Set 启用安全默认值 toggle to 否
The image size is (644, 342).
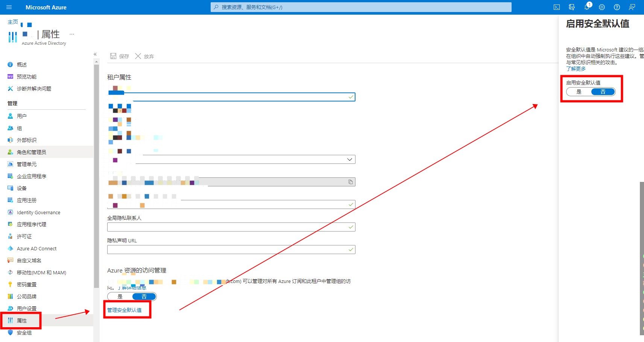click(603, 92)
